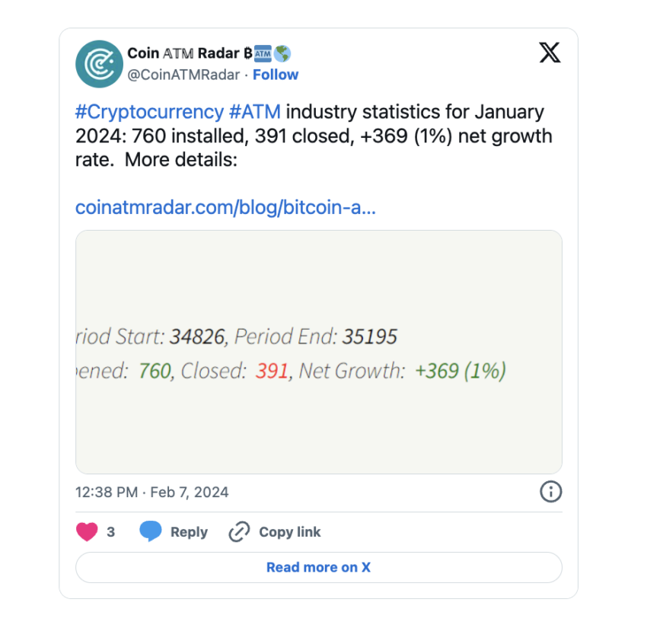Open the tweet info circle icon
The height and width of the screenshot is (644, 647).
coord(551,492)
